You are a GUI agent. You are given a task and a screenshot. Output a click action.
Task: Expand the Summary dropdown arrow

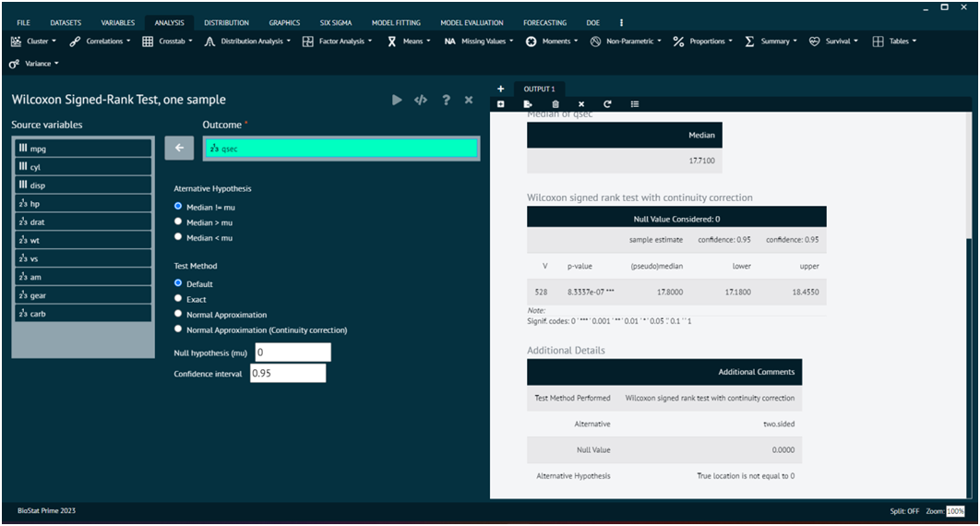point(795,42)
